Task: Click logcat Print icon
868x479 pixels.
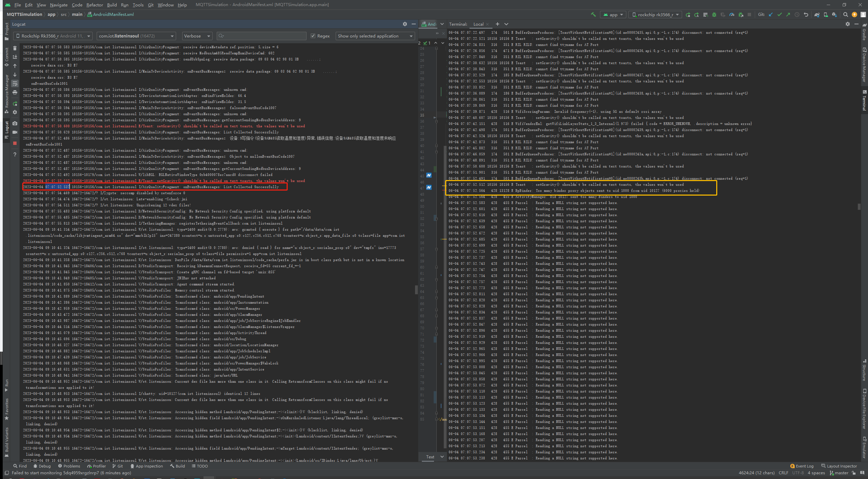Action: click(15, 92)
